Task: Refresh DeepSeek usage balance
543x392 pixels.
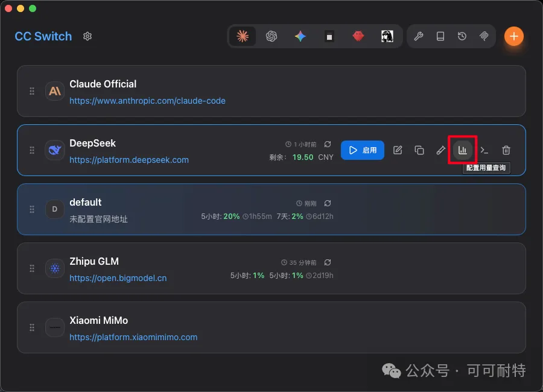Action: click(x=328, y=144)
